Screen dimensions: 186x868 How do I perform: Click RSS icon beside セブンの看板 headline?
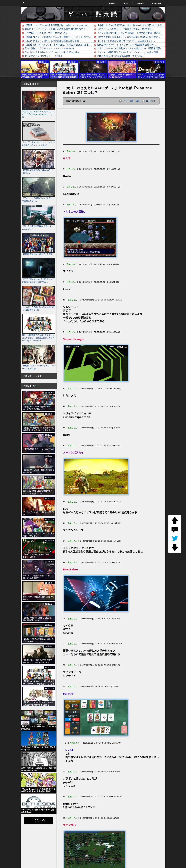95,26
